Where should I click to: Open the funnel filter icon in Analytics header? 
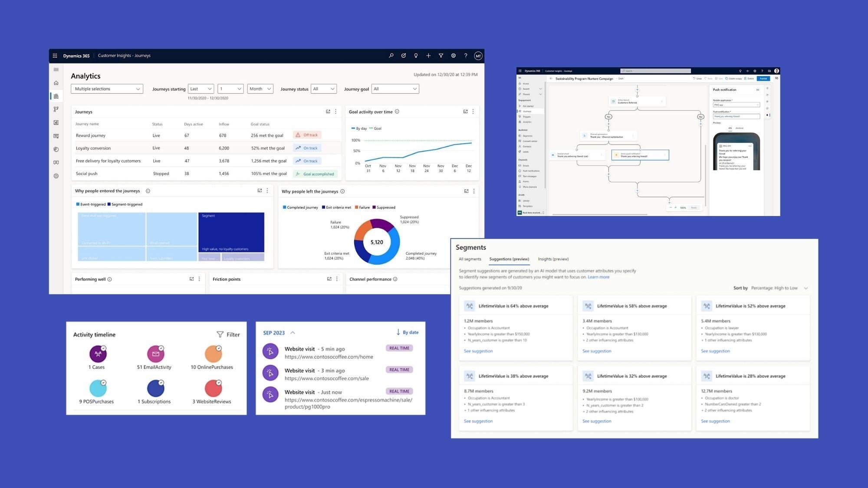click(x=441, y=56)
